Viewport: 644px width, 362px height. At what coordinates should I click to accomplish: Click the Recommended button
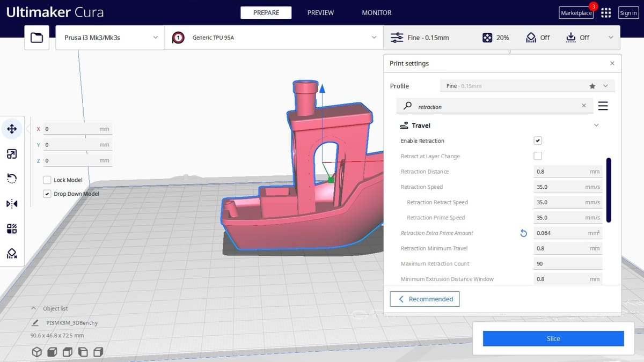[x=425, y=299]
